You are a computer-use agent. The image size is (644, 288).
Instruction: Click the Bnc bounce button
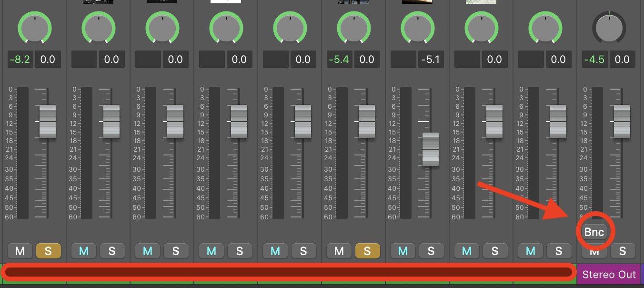point(594,232)
